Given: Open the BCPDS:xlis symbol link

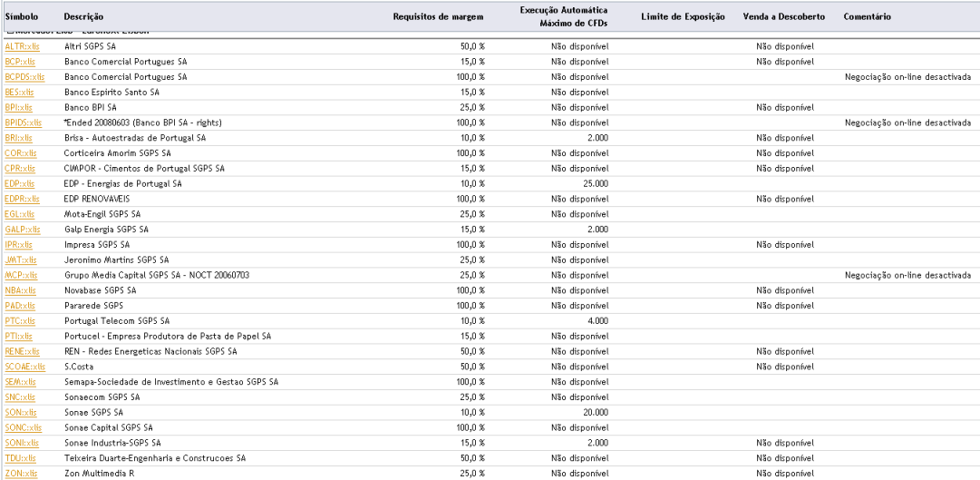Looking at the screenshot, I should click(x=25, y=77).
